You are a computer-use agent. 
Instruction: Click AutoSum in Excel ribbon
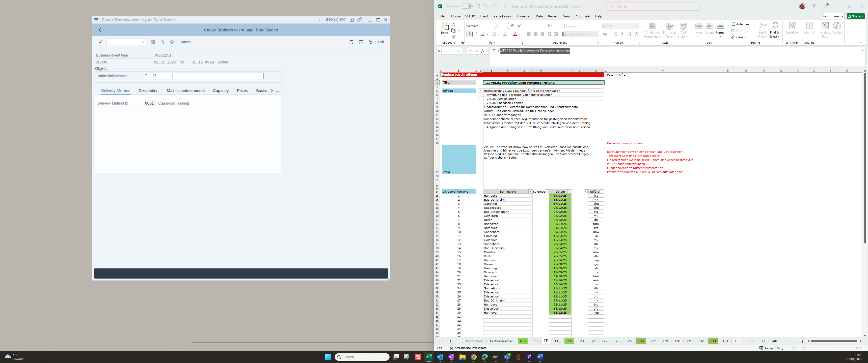(740, 24)
